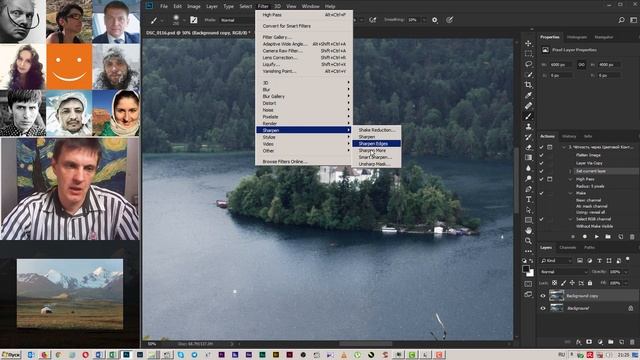
Task: Delete layer with the Layers panel trash icon
Action: [632, 342]
